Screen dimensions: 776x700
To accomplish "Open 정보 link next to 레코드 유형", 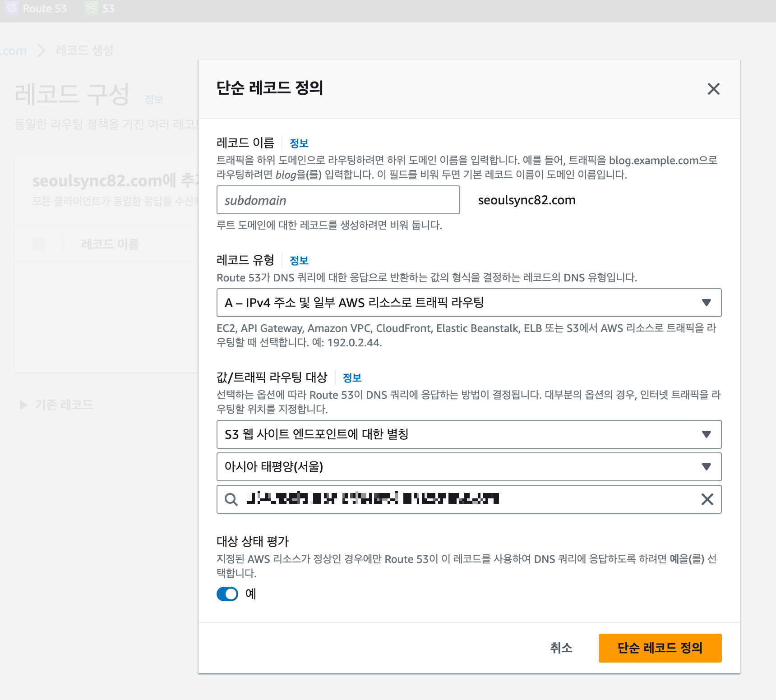I will coord(299,261).
